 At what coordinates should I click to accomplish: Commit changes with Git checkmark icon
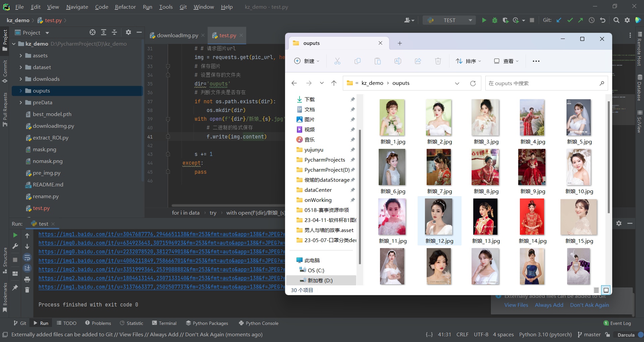(570, 20)
